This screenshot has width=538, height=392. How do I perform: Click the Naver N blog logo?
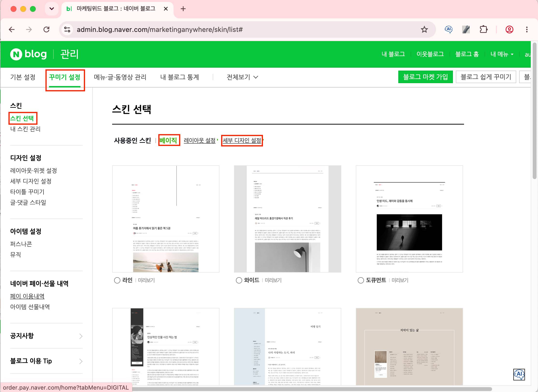coord(29,54)
